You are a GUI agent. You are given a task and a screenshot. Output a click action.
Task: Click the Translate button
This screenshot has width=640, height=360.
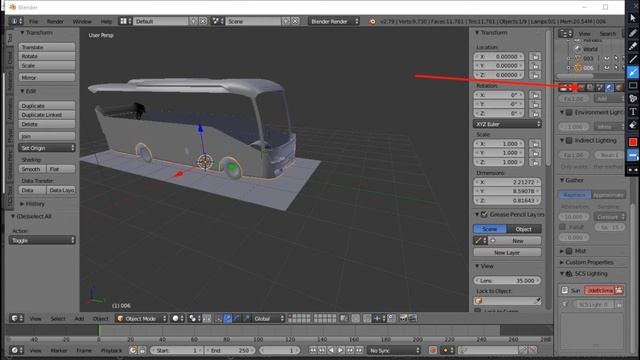tap(47, 47)
